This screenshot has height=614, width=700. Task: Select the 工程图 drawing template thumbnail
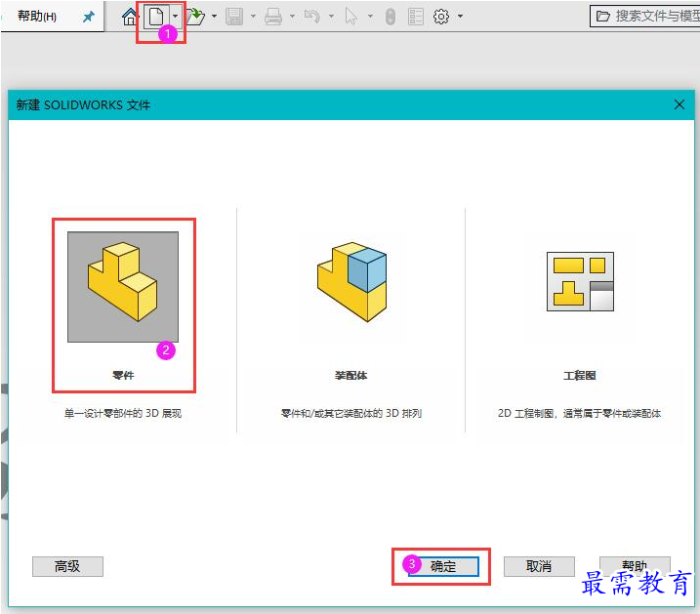pyautogui.click(x=580, y=281)
